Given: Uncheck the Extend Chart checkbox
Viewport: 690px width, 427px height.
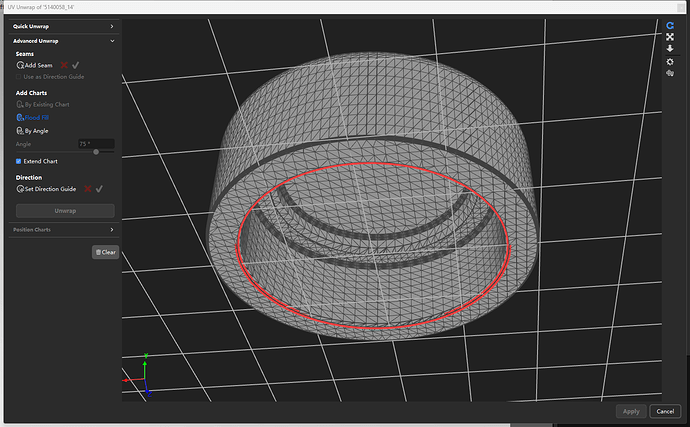Looking at the screenshot, I should click(x=18, y=161).
